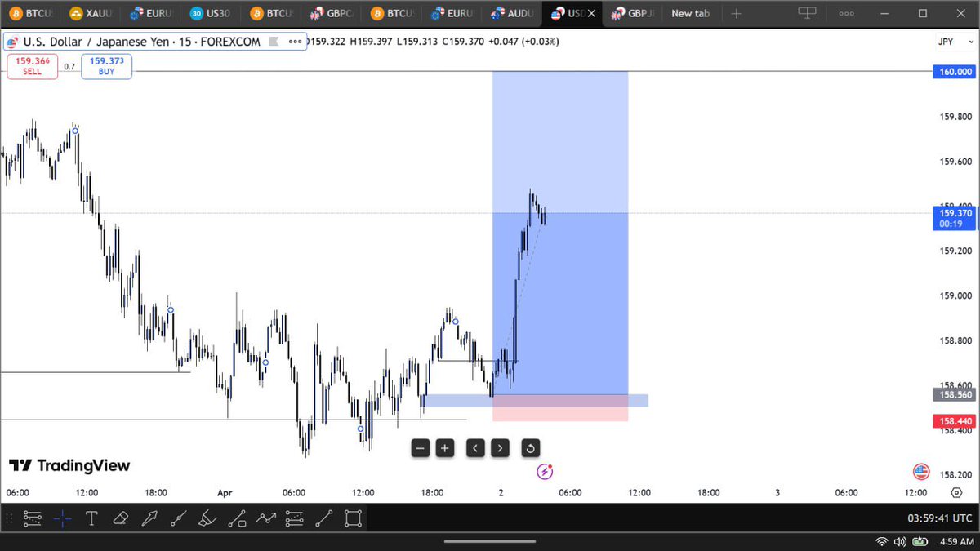Zoom in chart with plus button

point(445,447)
